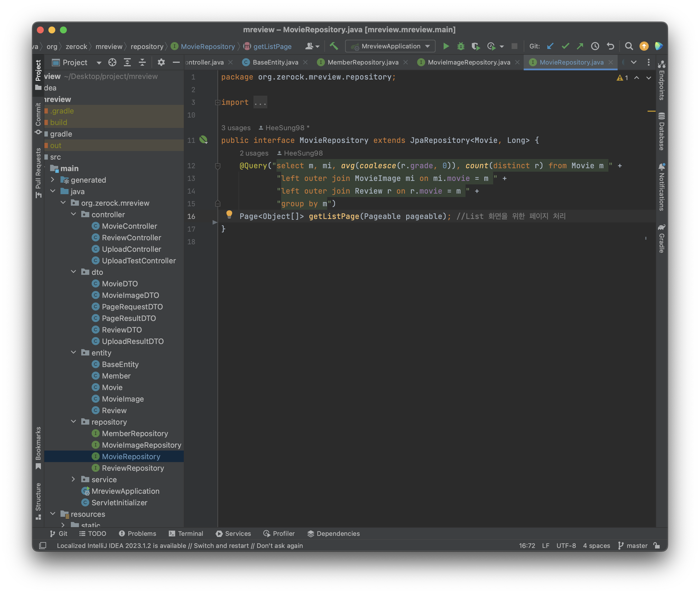Image resolution: width=700 pixels, height=594 pixels.
Task: Unfold the collapsed import block
Action: pyautogui.click(x=217, y=102)
